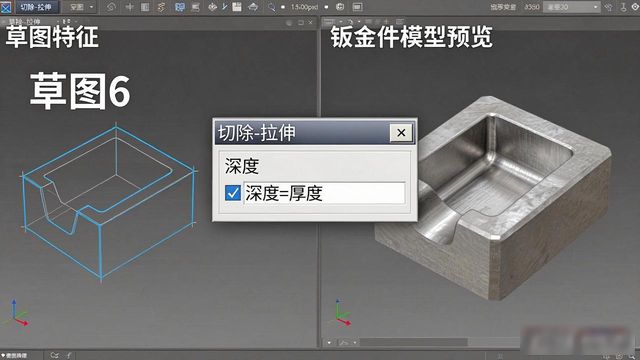The width and height of the screenshot is (640, 360).
Task: Close the 切除-拉伸 dialog
Action: [401, 133]
